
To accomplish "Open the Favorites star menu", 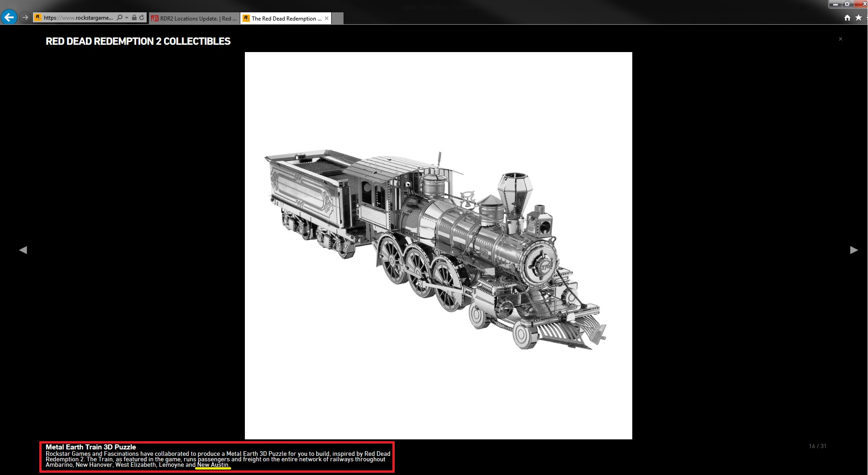I will (x=858, y=18).
